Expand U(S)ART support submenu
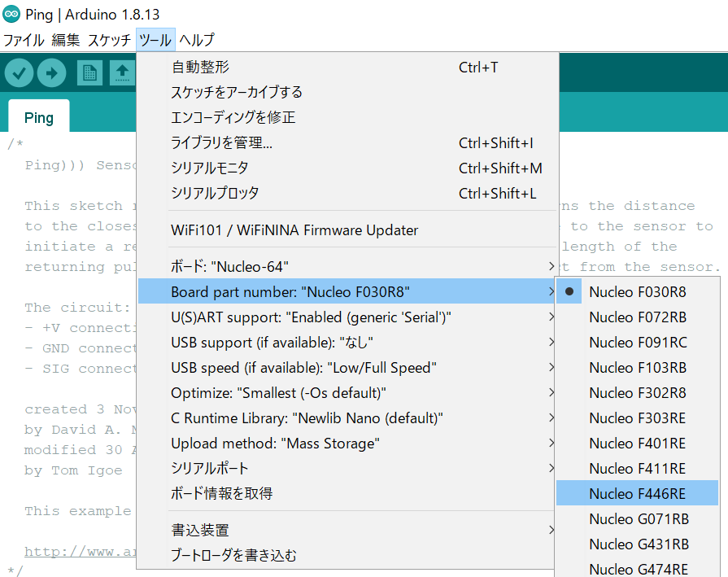 [x=347, y=317]
